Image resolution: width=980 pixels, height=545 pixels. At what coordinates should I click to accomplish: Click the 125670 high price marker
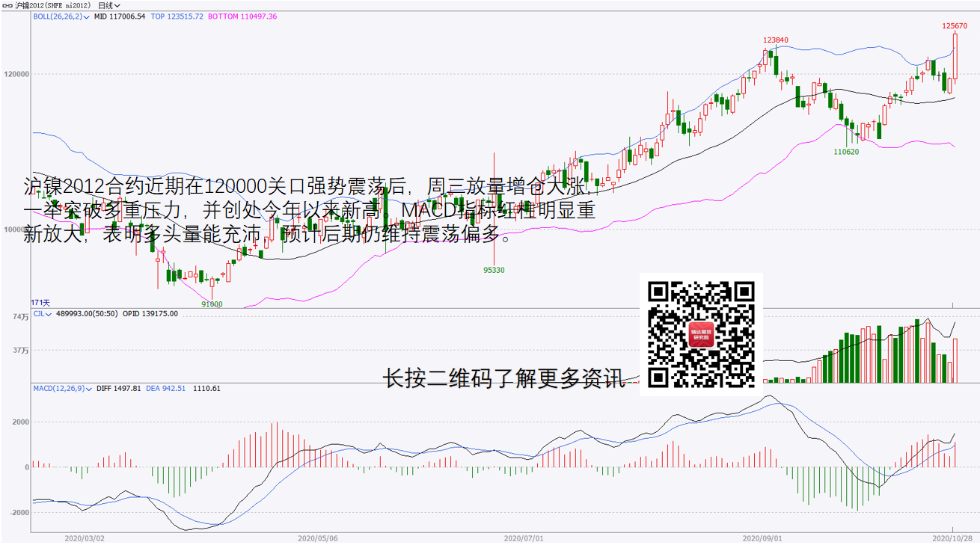point(955,25)
